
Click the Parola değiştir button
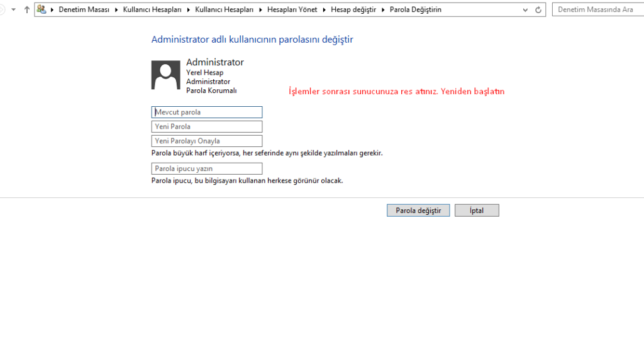tap(418, 210)
